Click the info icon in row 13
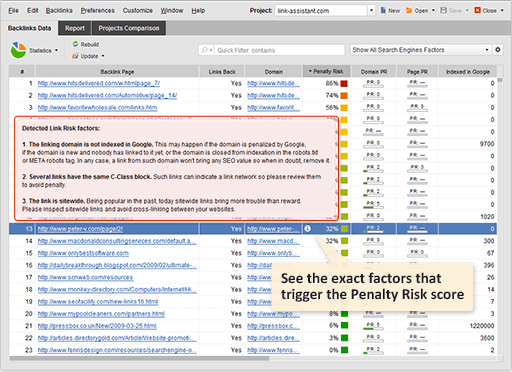The width and height of the screenshot is (512, 372). coord(307,229)
